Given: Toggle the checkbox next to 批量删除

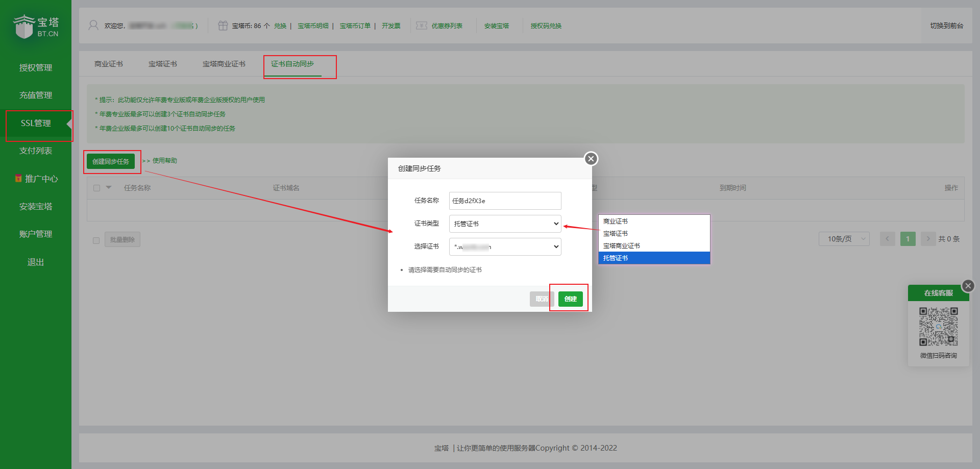Looking at the screenshot, I should click(96, 240).
